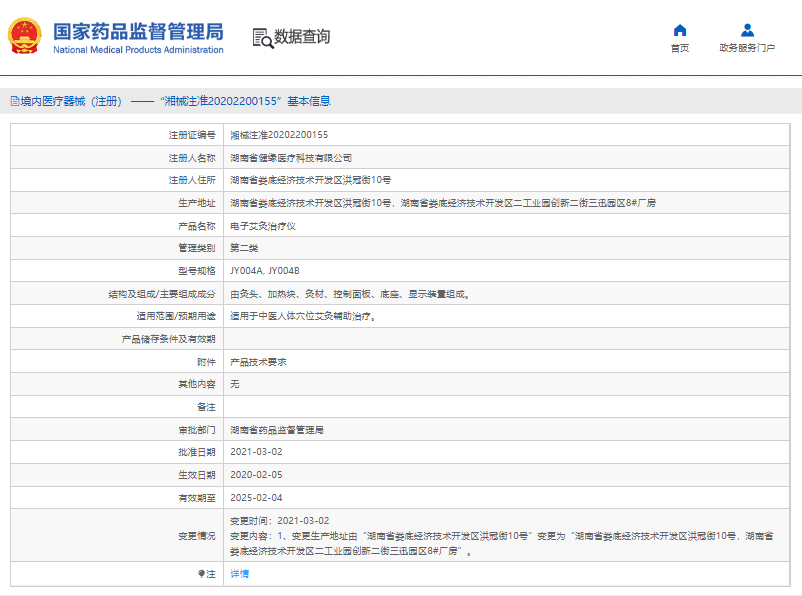The width and height of the screenshot is (802, 596).
Task: Click 国家药品监督管理局 title
Action: (138, 32)
